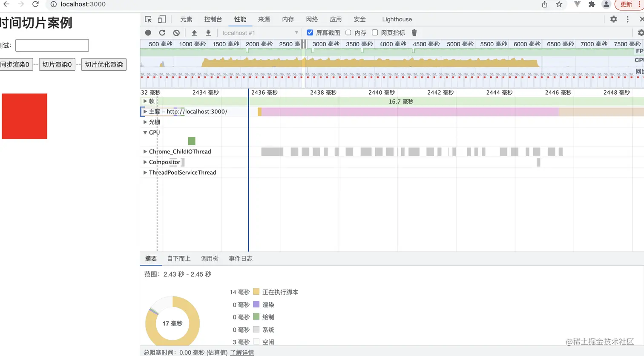Click the 1000 毫秒 mark on the overview ruler
The image size is (644, 356).
pyautogui.click(x=192, y=44)
